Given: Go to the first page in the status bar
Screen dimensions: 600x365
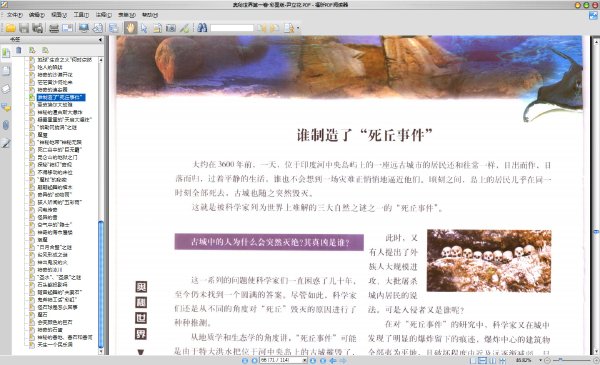Looking at the screenshot, I should click(x=245, y=360).
